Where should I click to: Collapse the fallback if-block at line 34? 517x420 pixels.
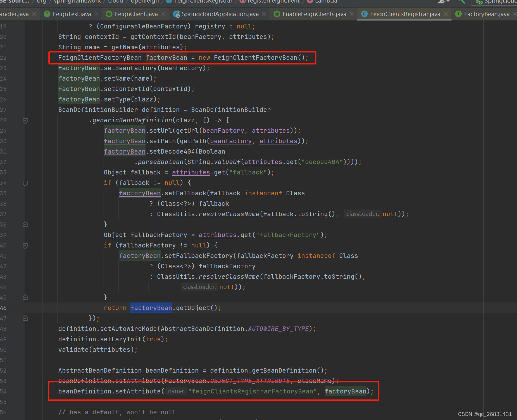click(x=25, y=183)
